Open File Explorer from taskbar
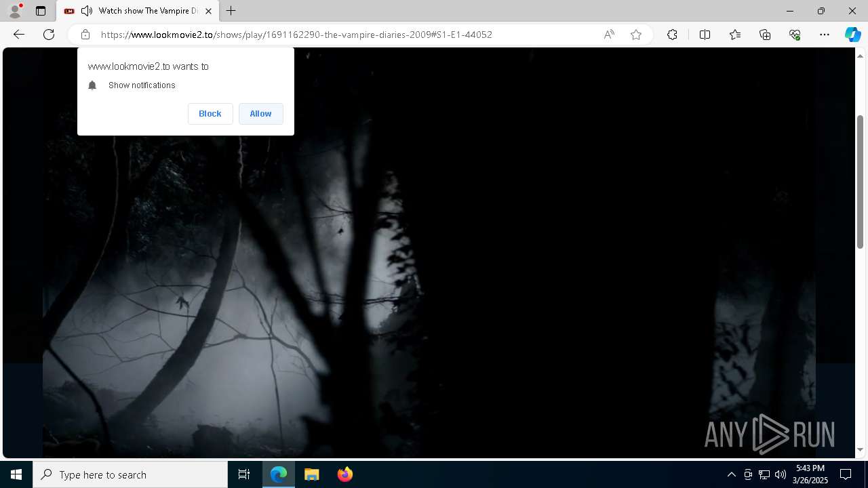This screenshot has height=488, width=868. pyautogui.click(x=312, y=474)
